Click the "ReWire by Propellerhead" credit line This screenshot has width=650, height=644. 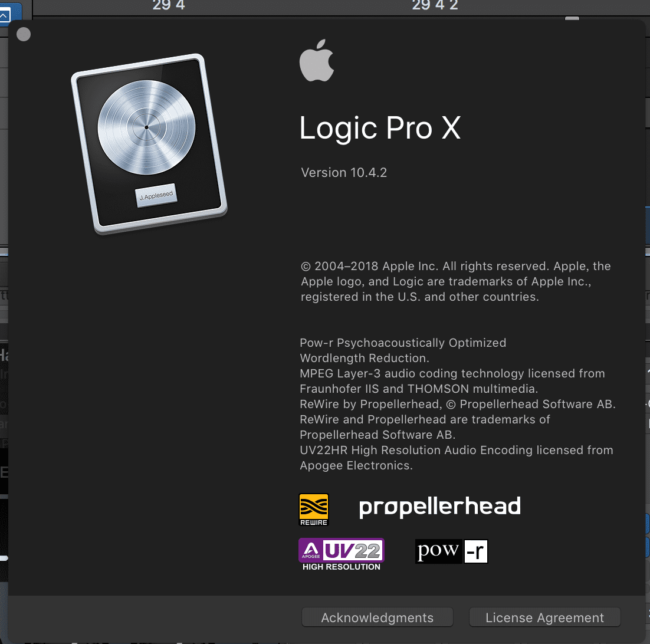tap(458, 404)
